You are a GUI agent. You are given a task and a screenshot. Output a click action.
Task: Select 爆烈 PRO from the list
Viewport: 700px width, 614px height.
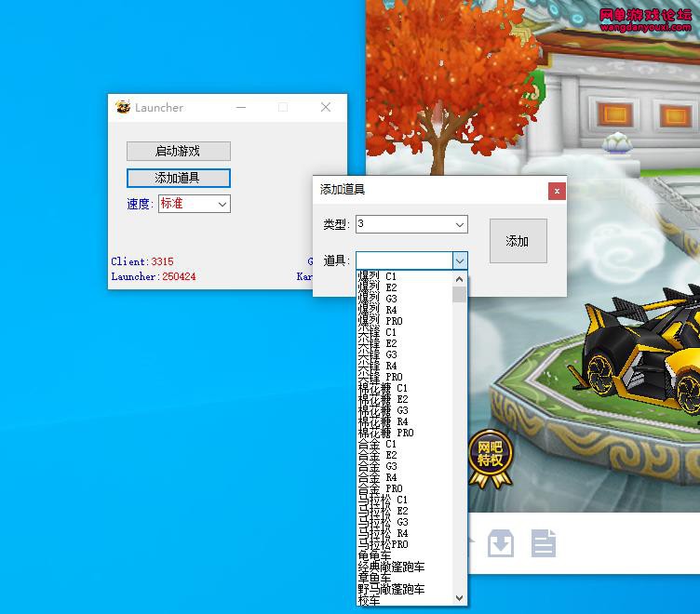[405, 321]
